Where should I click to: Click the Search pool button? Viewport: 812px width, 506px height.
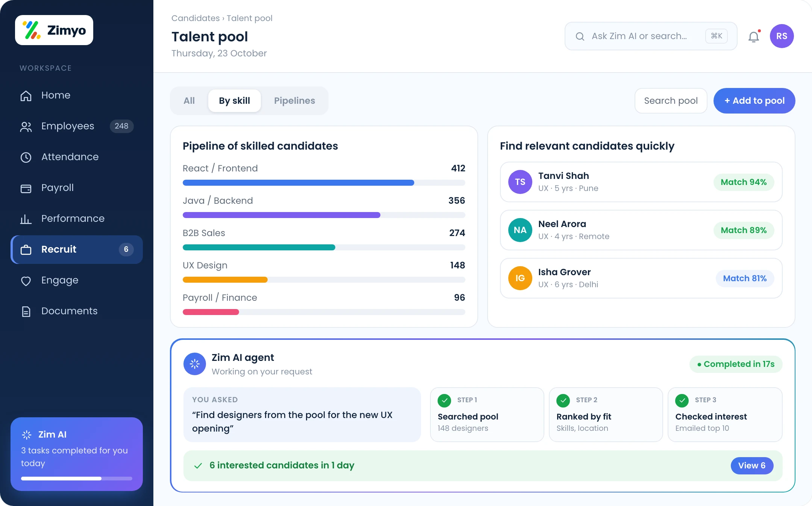point(671,101)
